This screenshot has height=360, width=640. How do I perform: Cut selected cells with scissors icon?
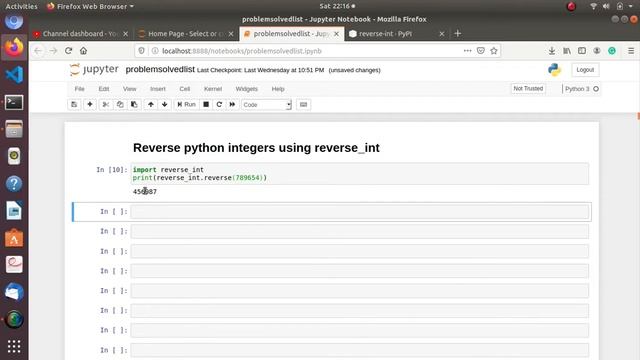coord(106,104)
